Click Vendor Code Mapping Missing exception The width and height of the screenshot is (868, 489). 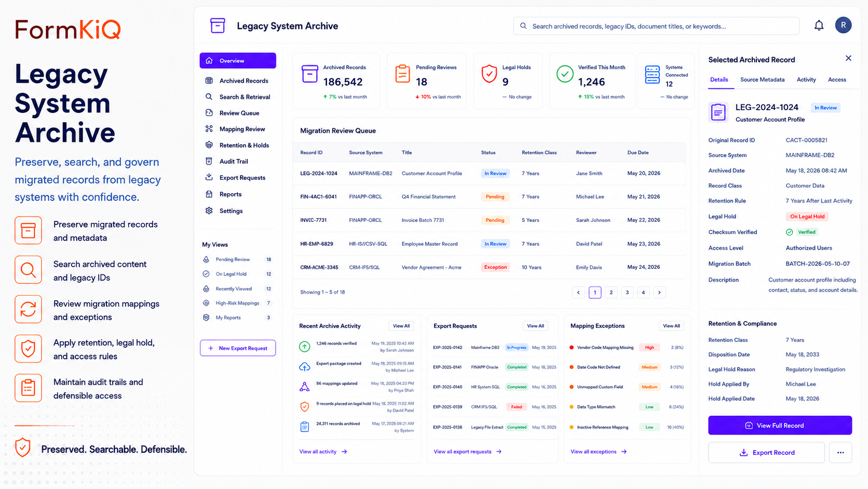point(605,348)
